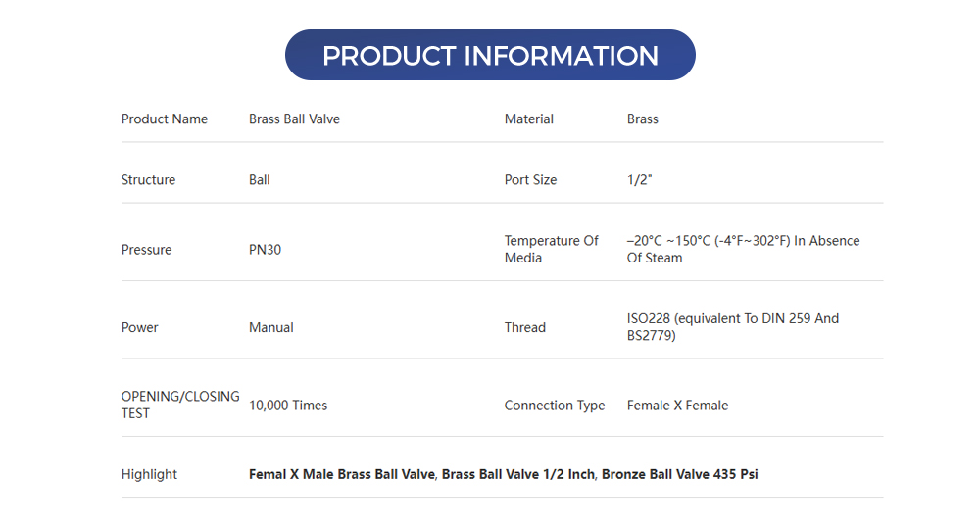The image size is (980, 525).
Task: Click the 'Brass Ball Valve' product name value
Action: click(x=294, y=119)
